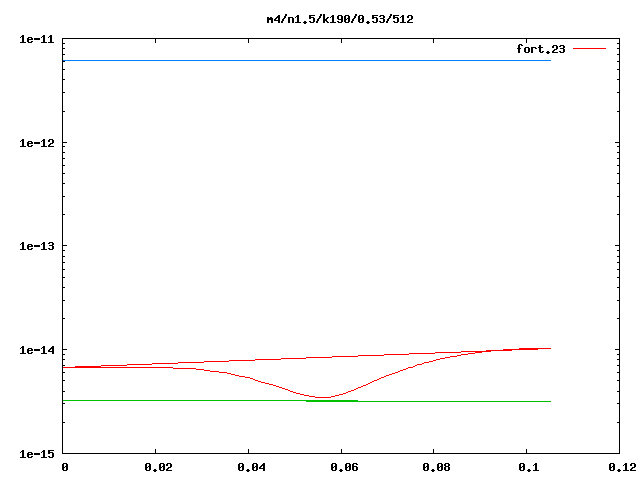This screenshot has width=640, height=480.
Task: Click the 0.1 x-axis label
Action: (529, 467)
